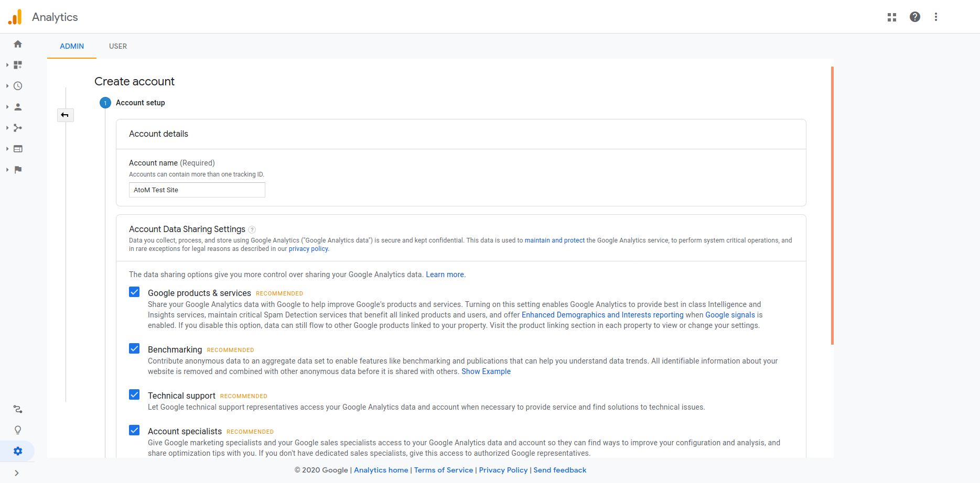Open the Realtime clock icon

[x=18, y=86]
